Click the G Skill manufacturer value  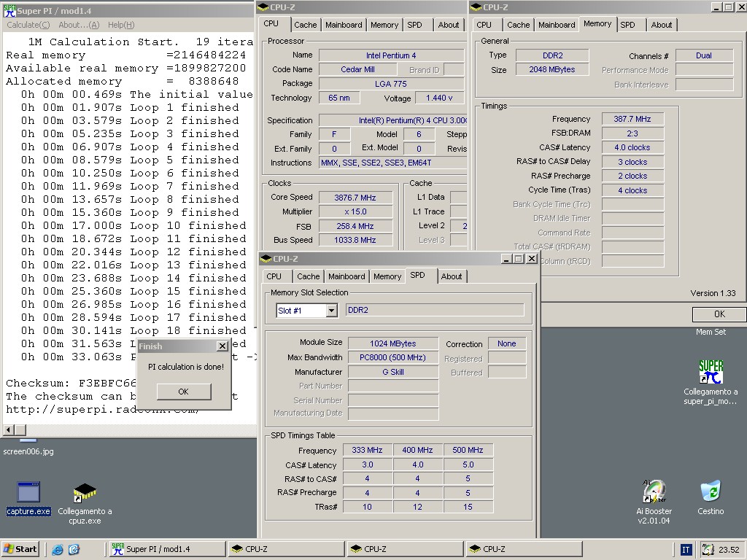[x=393, y=372]
